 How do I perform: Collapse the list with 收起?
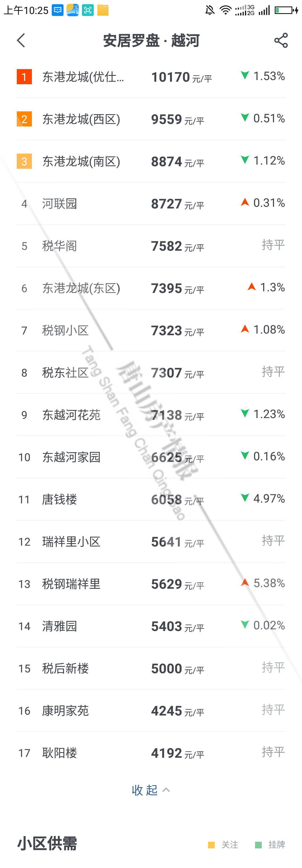click(145, 790)
